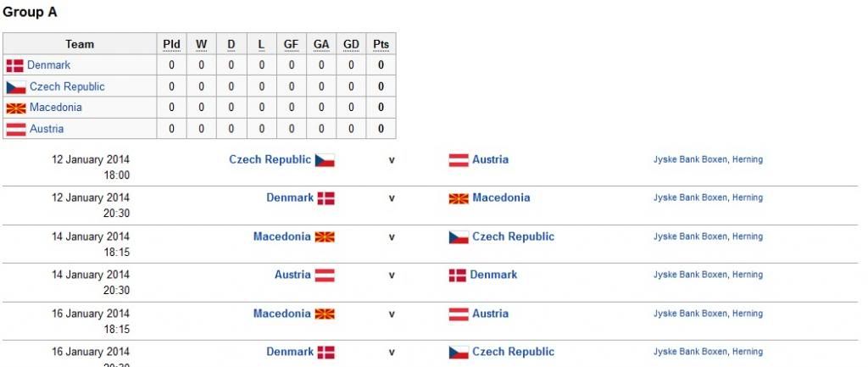The image size is (868, 367).
Task: Click Denmark's flag in the 14 January 20:30 match
Action: [x=457, y=275]
